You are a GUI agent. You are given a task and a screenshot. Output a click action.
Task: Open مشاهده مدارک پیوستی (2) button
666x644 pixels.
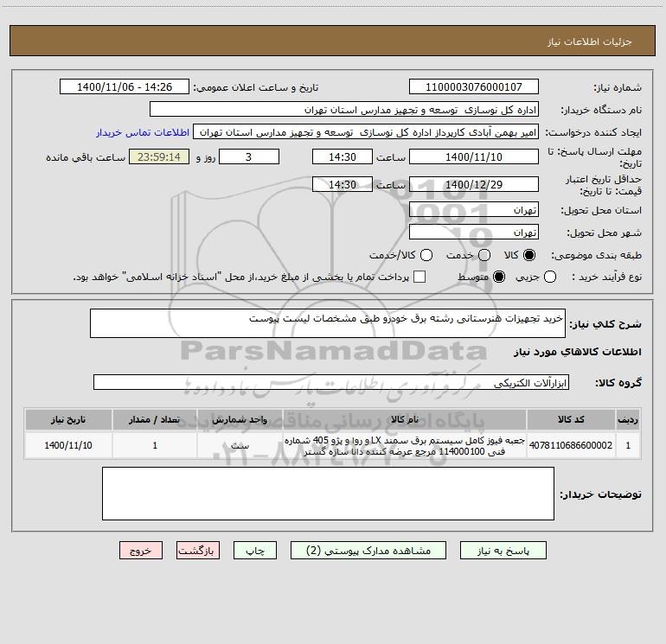368,550
